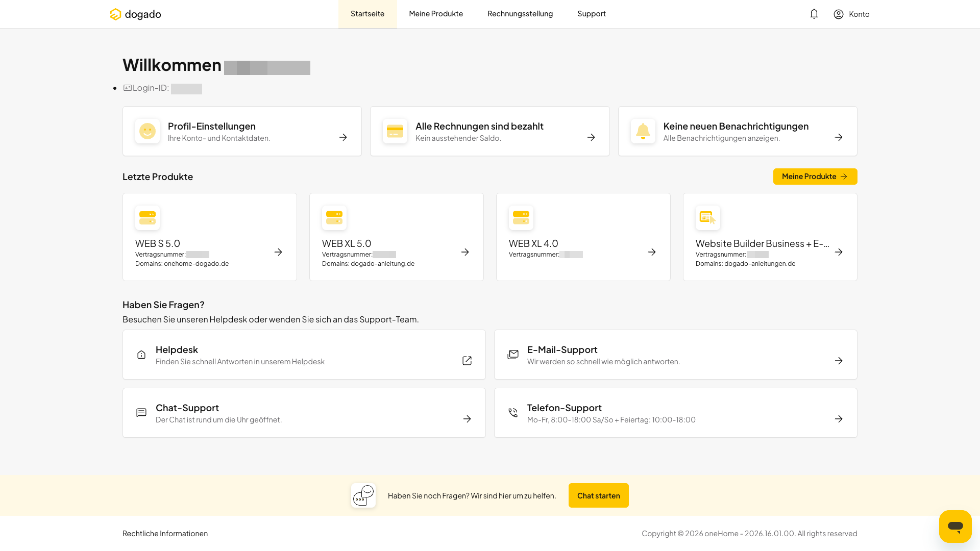The image size is (980, 551).
Task: Click the server icon of WEB XL 5.0
Action: tap(334, 218)
